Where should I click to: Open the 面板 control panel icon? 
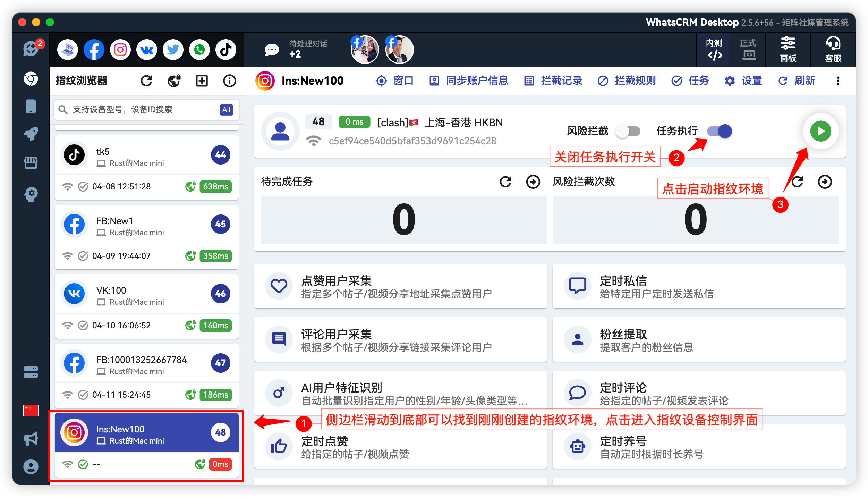point(788,49)
